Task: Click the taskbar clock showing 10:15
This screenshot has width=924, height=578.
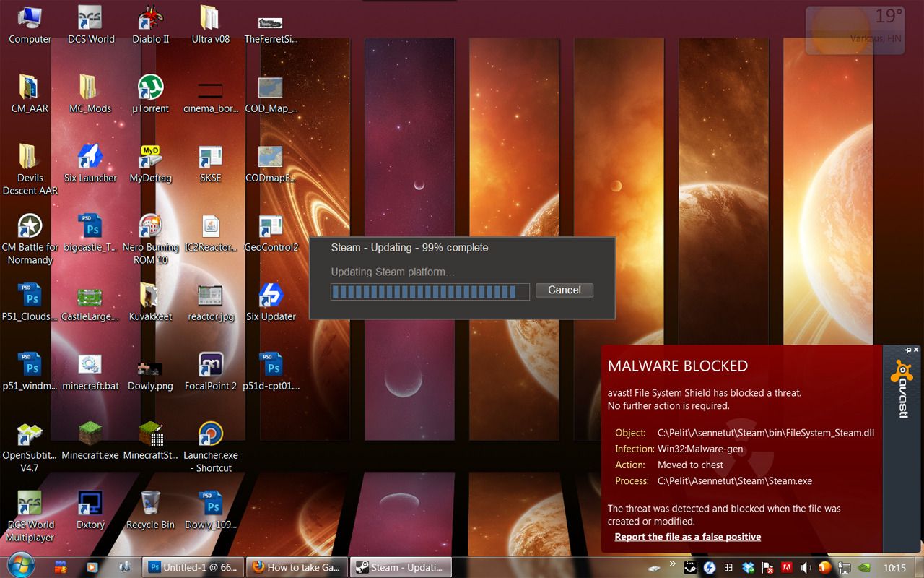Action: 894,568
